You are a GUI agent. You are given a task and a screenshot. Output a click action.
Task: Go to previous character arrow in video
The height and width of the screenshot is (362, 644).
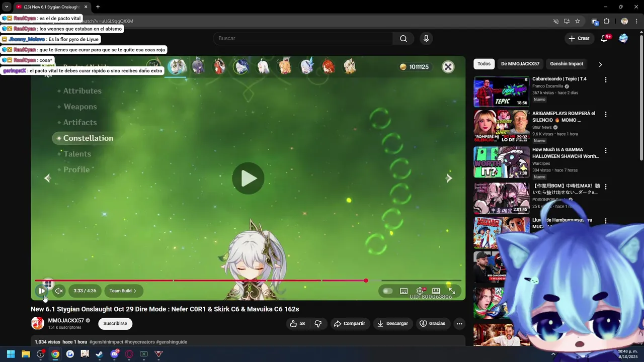pyautogui.click(x=48, y=178)
